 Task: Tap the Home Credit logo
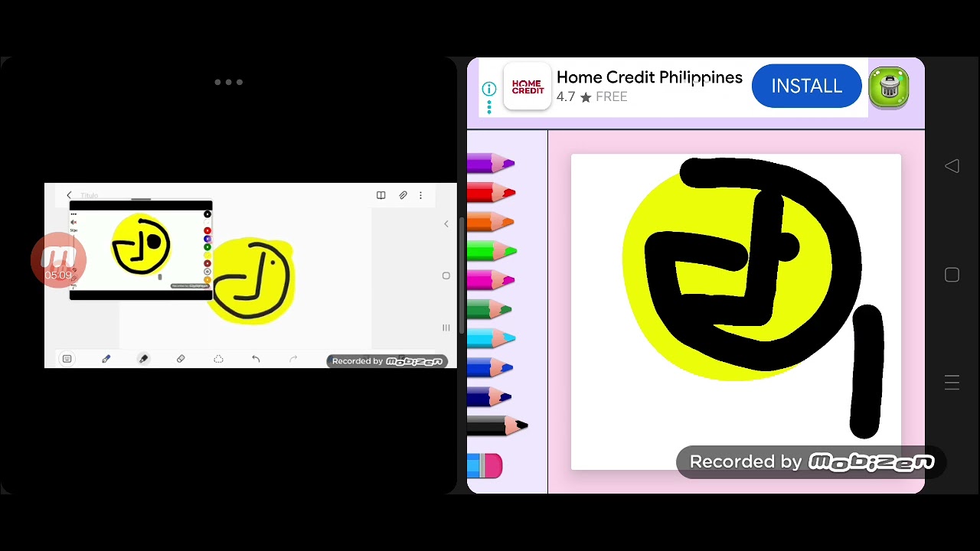tap(528, 86)
